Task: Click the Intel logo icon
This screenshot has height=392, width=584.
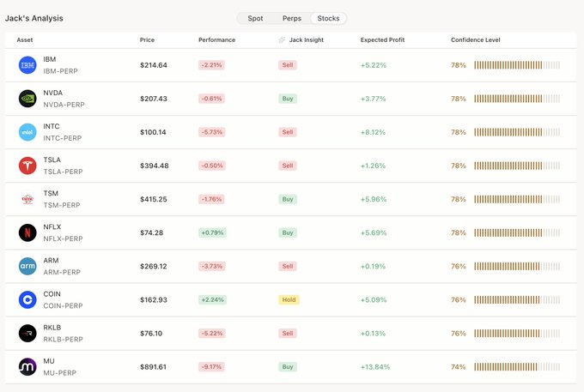Action: click(27, 132)
